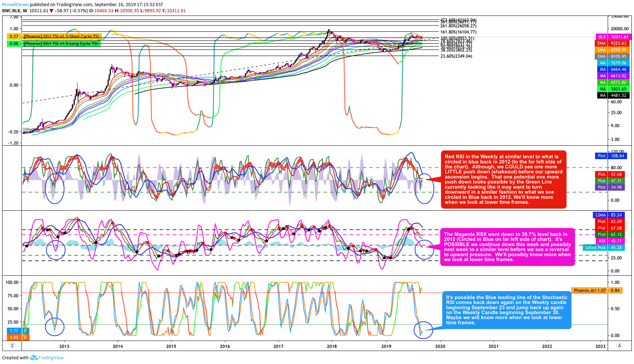Viewport: 634px width, 364px height.
Task: Click the 2016 year on the time axis
Action: coord(225,346)
